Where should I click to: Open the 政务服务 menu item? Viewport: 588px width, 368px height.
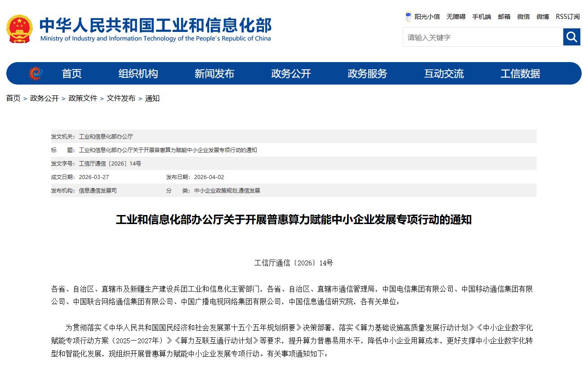[367, 74]
